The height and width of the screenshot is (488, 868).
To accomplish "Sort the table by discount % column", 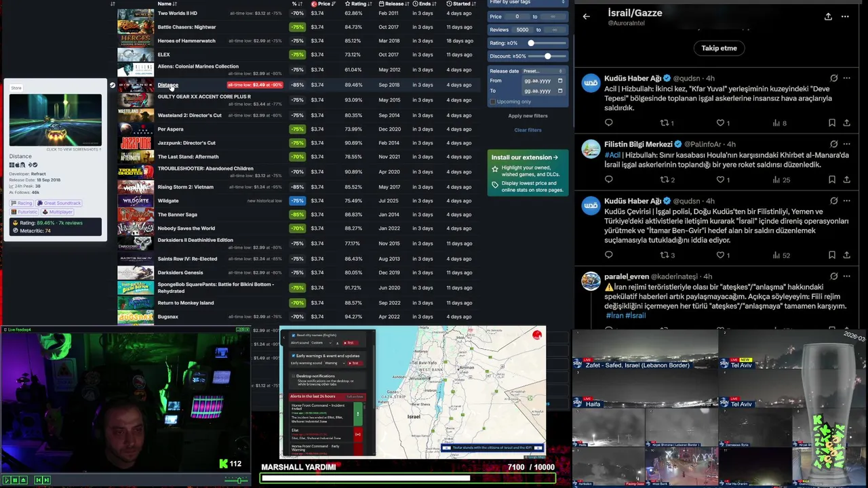I will [297, 4].
